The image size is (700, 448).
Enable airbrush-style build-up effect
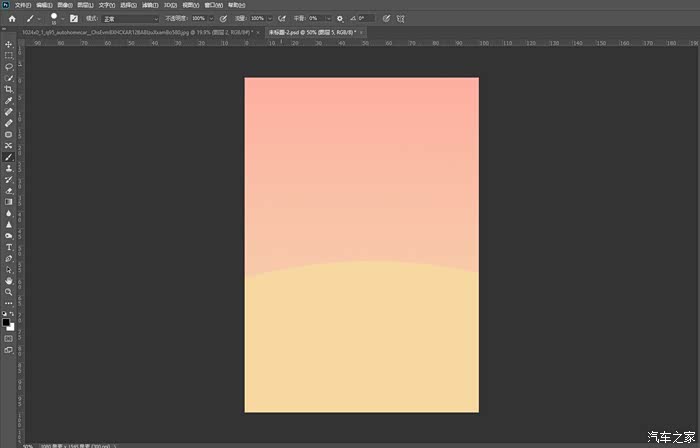point(282,18)
